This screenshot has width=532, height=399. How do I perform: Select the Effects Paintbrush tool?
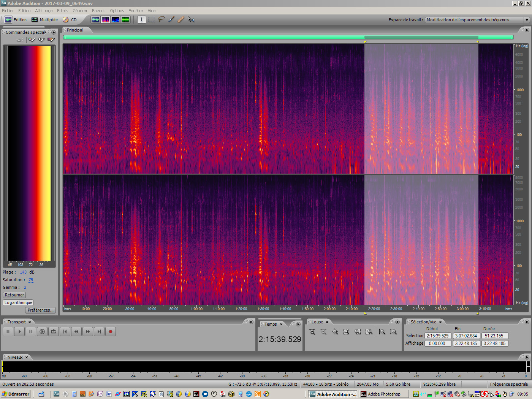(x=171, y=19)
